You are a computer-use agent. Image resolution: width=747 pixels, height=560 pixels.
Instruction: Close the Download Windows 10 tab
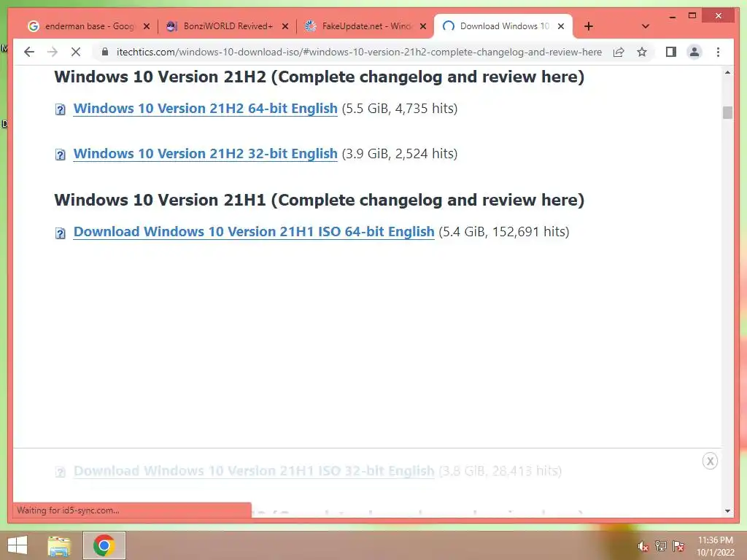click(x=561, y=27)
